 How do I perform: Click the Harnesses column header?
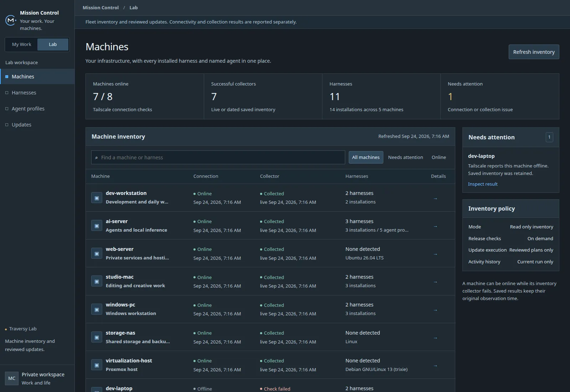tap(357, 176)
